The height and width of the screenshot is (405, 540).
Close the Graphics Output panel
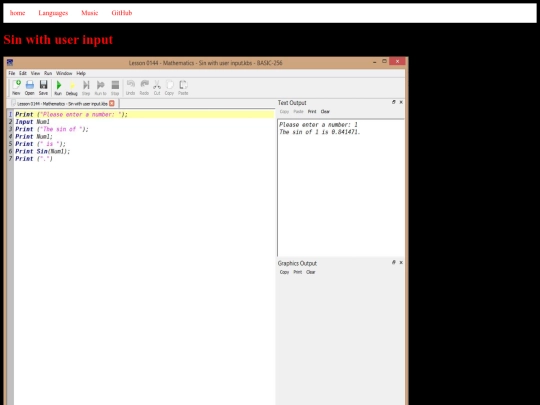[401, 262]
